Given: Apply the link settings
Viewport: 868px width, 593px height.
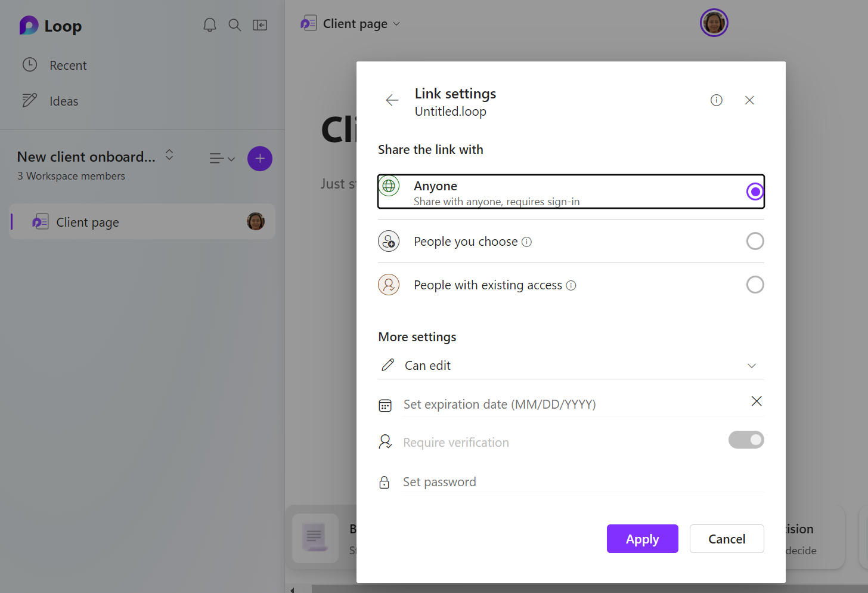Looking at the screenshot, I should coord(642,539).
